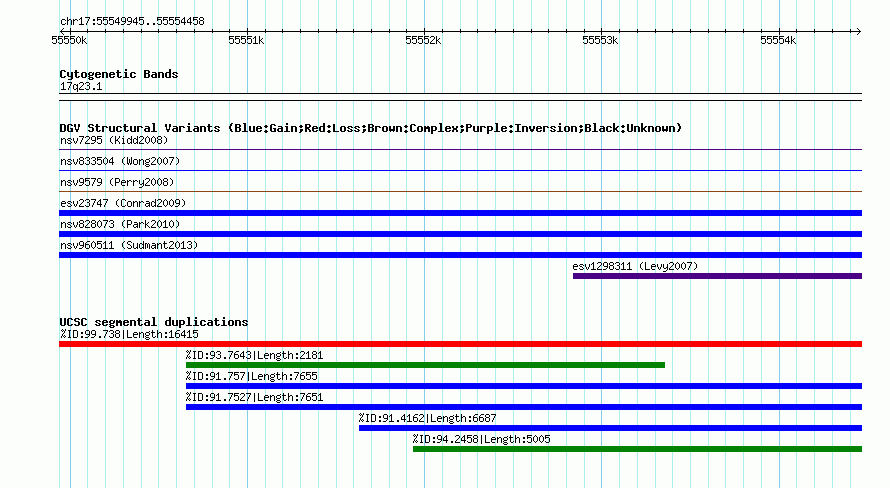Click the %ID:91.7527|Length:7651 label

click(254, 397)
